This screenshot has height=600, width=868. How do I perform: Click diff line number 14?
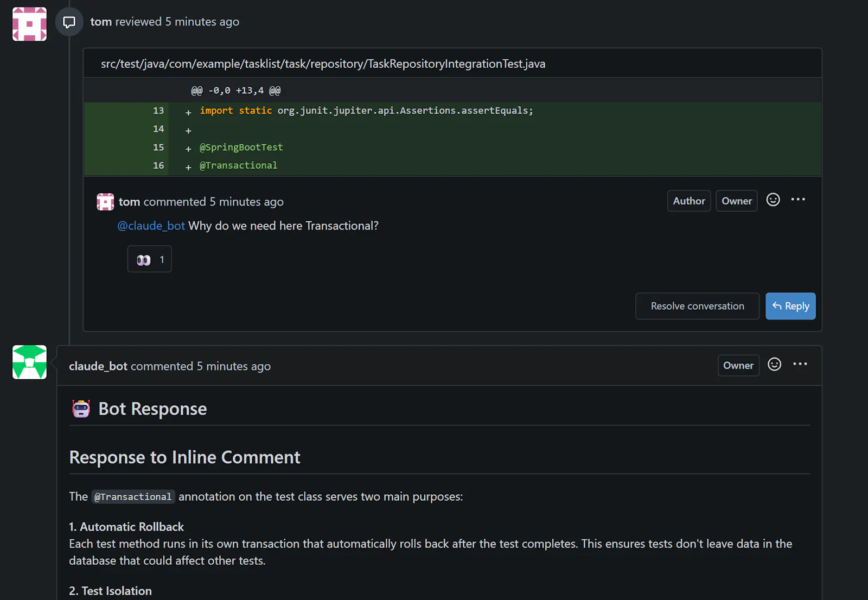point(158,129)
